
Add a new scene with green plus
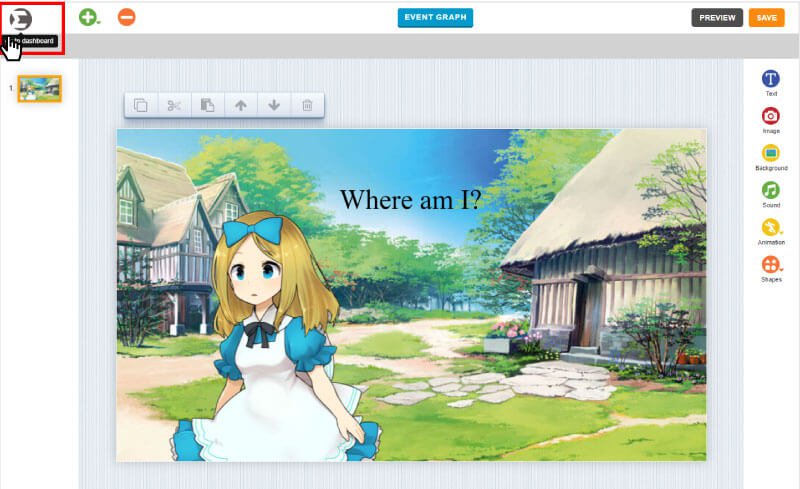point(89,17)
